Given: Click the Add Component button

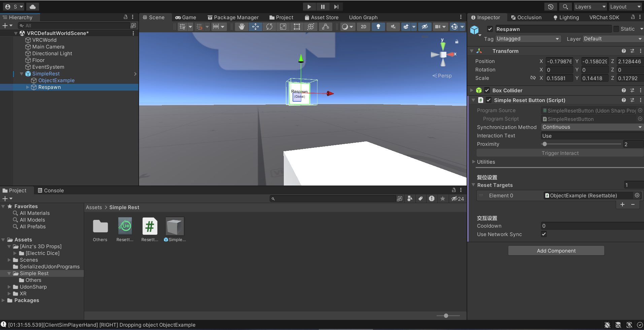Looking at the screenshot, I should 556,251.
